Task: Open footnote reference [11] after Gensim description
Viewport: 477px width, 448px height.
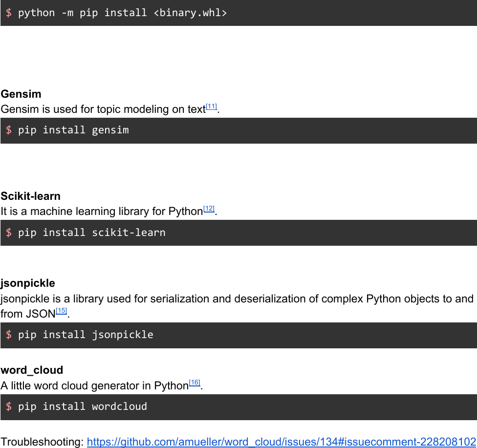Action: pos(211,107)
